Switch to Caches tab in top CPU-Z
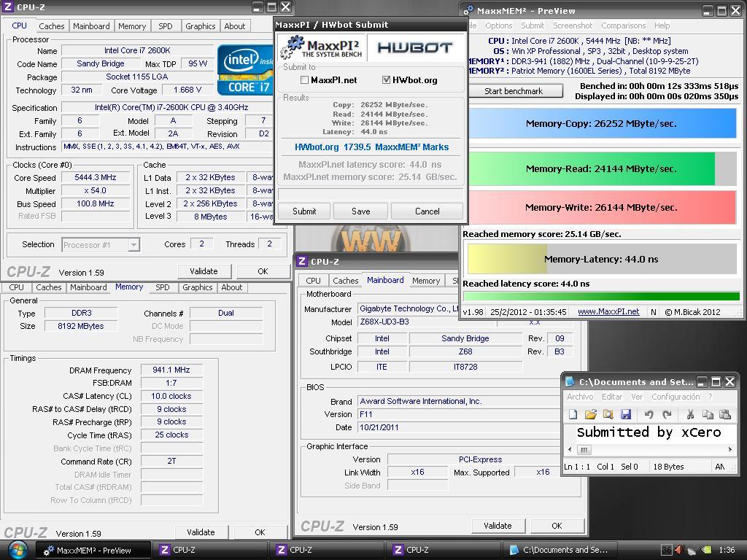The image size is (747, 560). [52, 26]
